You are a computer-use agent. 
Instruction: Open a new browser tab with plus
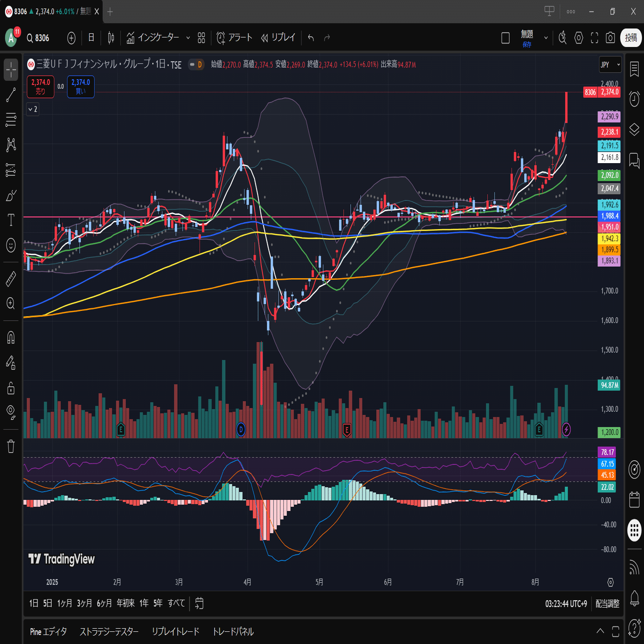coord(110,12)
